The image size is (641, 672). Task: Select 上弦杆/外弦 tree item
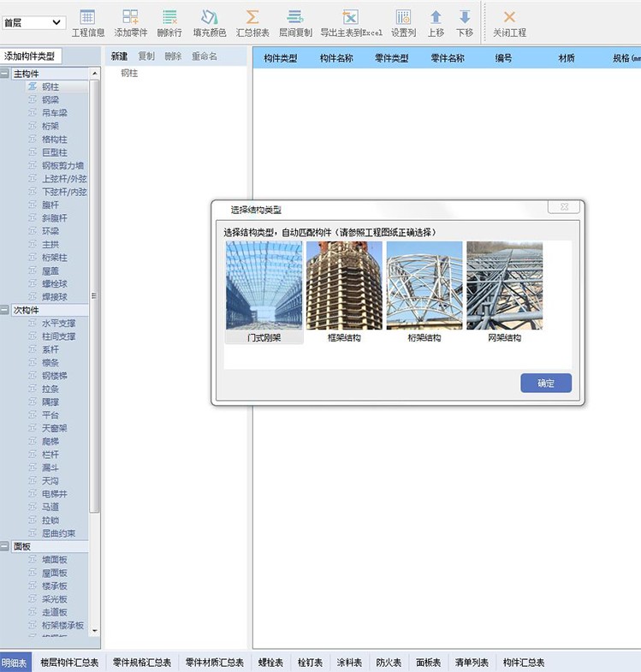tap(64, 179)
